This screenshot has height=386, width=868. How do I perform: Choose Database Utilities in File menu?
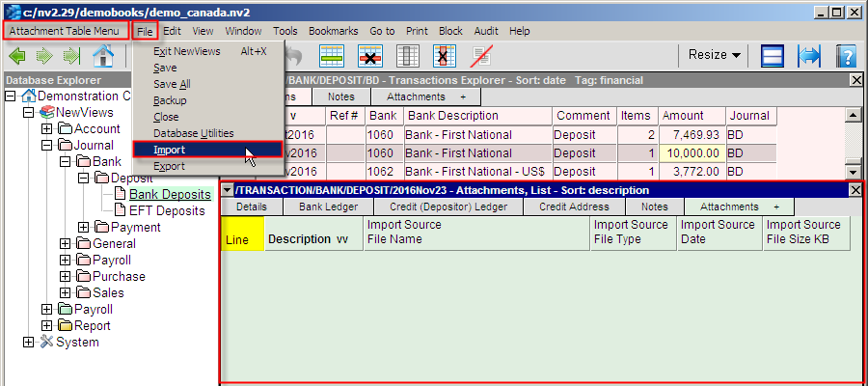(193, 133)
